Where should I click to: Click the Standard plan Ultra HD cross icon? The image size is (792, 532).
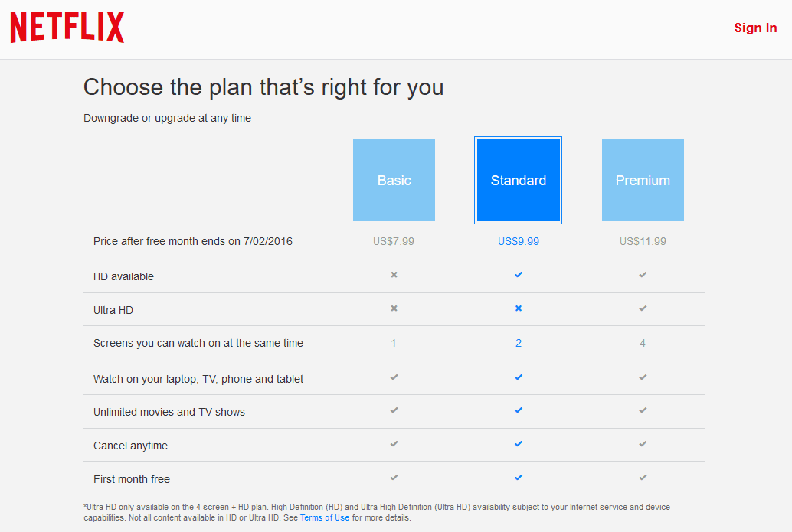[x=519, y=308]
